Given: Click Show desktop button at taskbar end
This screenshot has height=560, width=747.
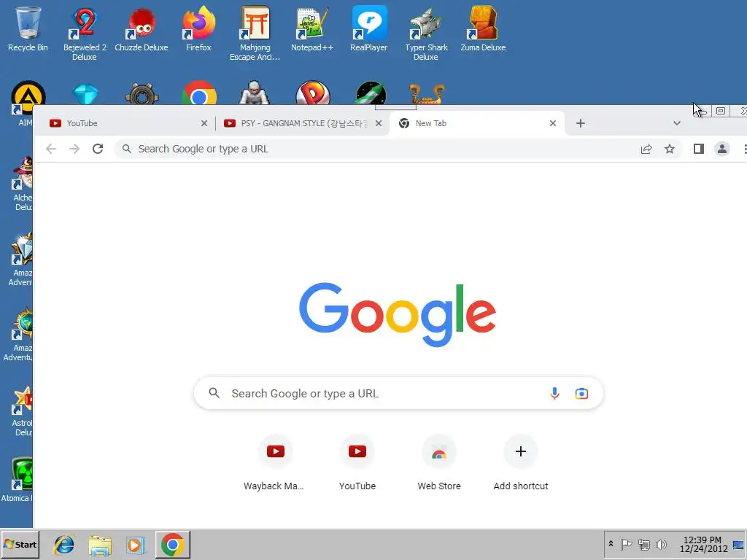Looking at the screenshot, I should (738, 544).
